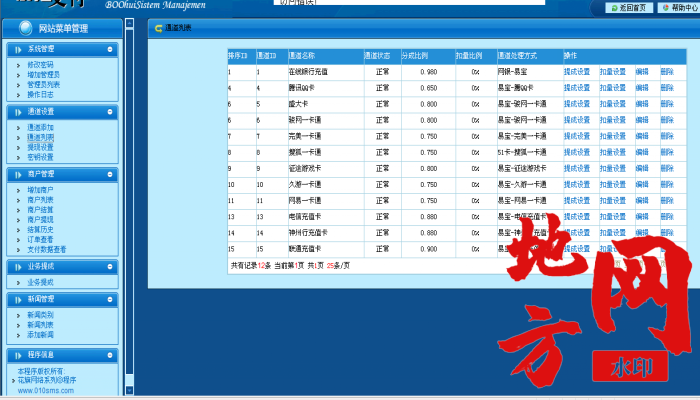Collapse the 通道设置 menu section

tap(110, 112)
